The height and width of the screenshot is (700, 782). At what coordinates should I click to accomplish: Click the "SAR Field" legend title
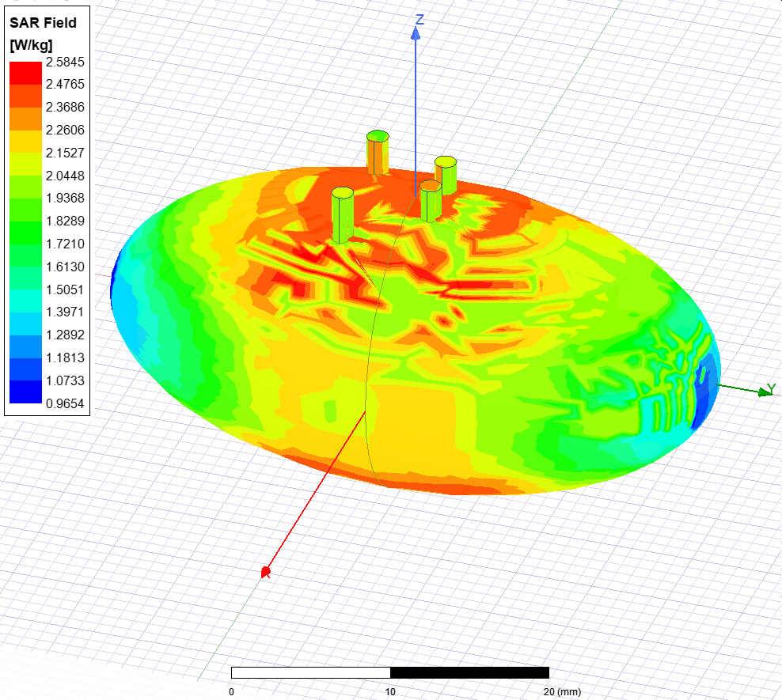coord(43,23)
